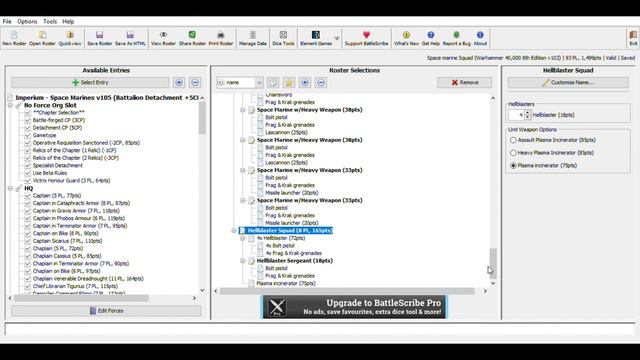
Task: Collapse the No Force Org Slot group
Action: pos(11,105)
